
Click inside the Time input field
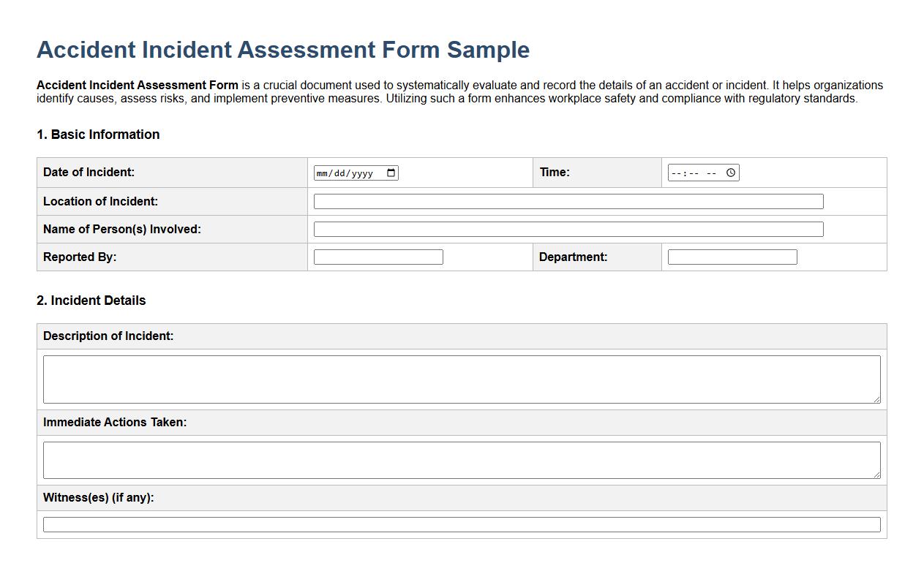(691, 173)
